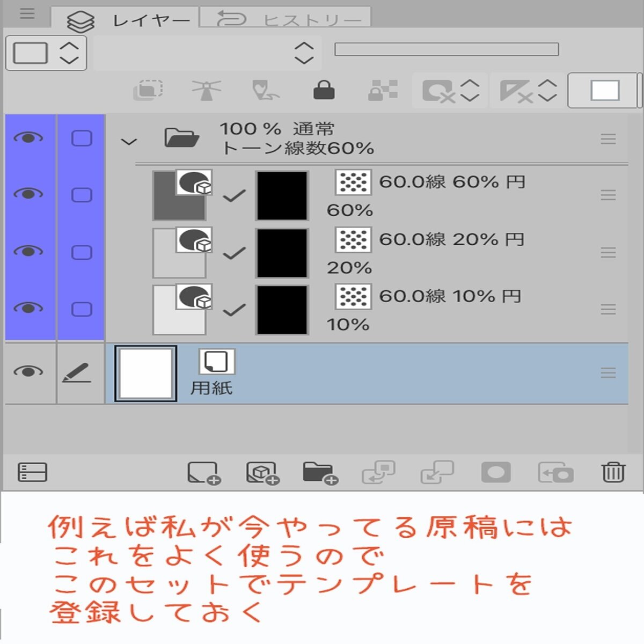
Task: Check the 60% layer selection box
Action: pos(82,195)
